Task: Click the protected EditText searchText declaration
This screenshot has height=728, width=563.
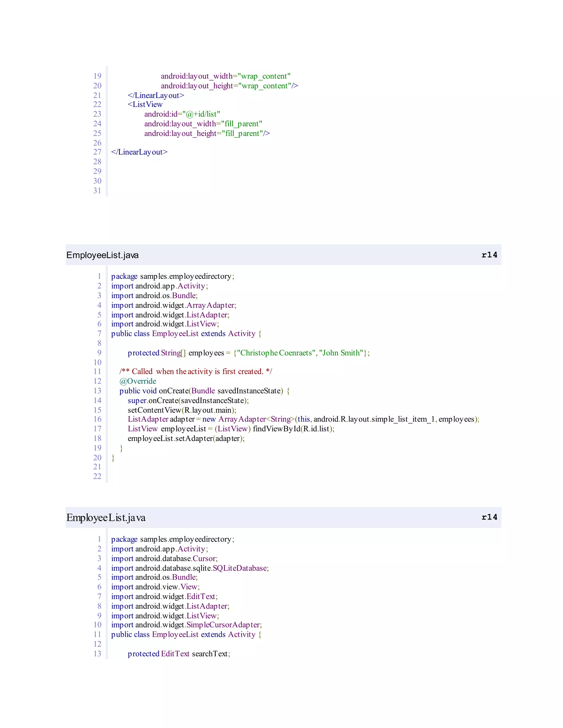Action: (179, 654)
